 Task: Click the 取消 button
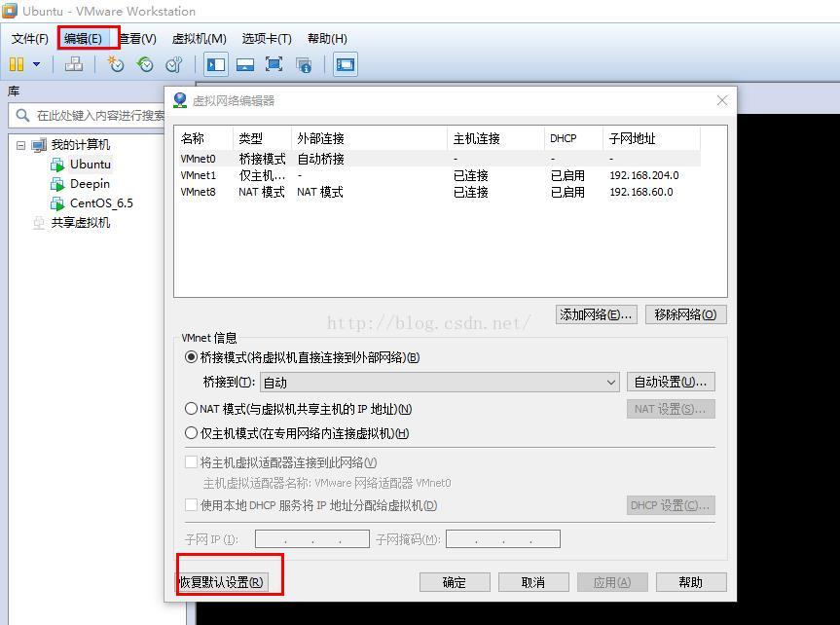pyautogui.click(x=533, y=582)
